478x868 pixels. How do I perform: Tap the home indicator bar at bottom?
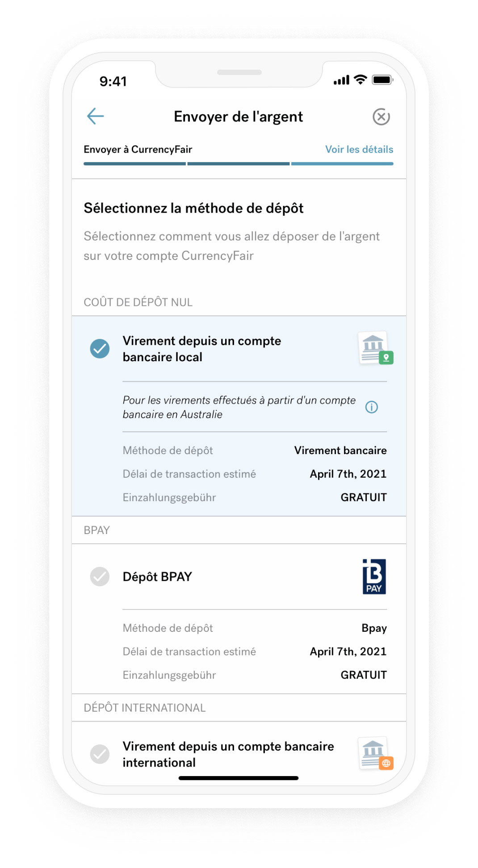point(239,778)
